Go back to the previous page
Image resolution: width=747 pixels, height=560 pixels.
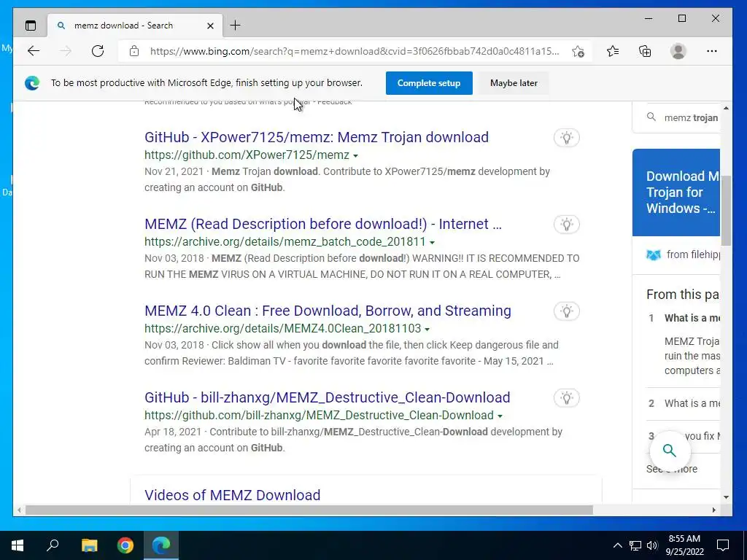(x=34, y=51)
